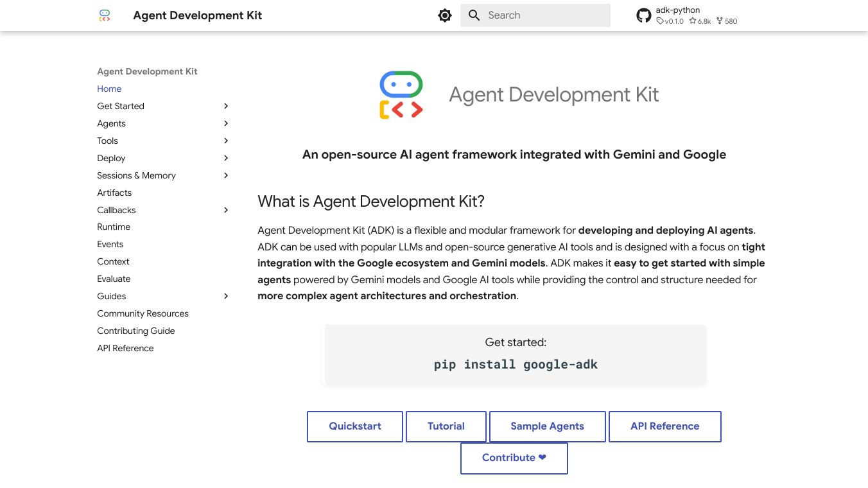Go to Home in the sidebar
Viewport: 868px width, 488px height.
tap(109, 89)
